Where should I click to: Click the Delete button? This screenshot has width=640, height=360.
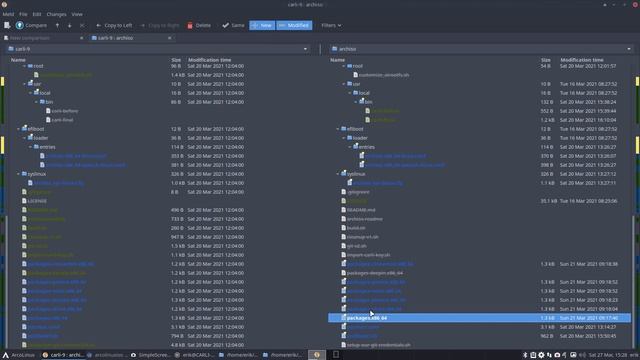click(x=199, y=25)
